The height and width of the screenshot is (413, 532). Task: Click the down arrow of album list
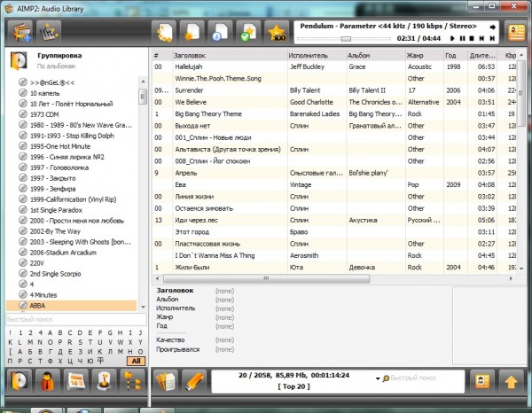143,307
